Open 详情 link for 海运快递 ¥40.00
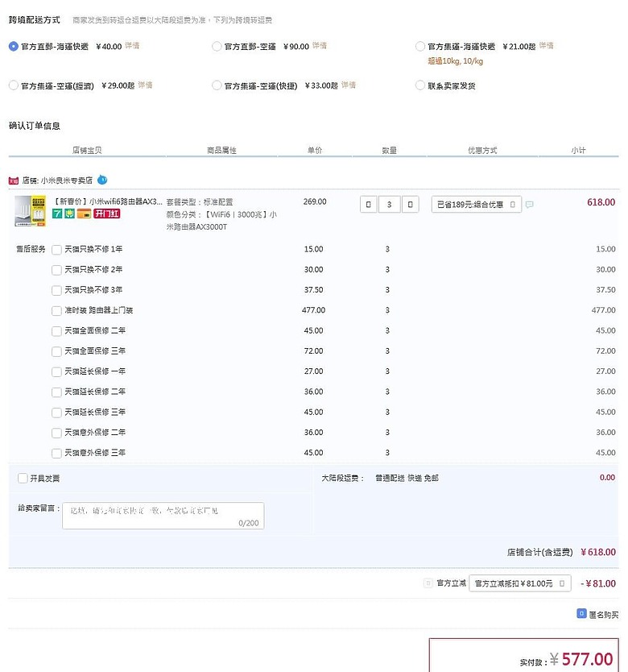This screenshot has height=672, width=628. 132,45
